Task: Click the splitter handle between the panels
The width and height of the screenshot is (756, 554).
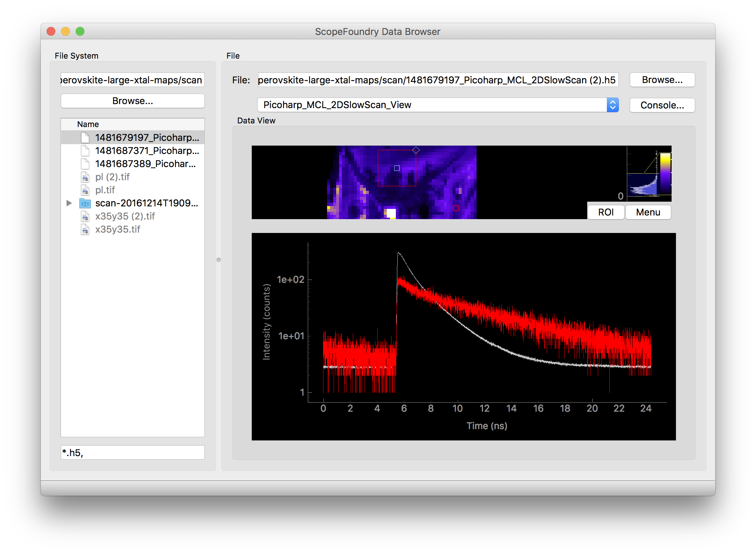Action: coord(219,260)
